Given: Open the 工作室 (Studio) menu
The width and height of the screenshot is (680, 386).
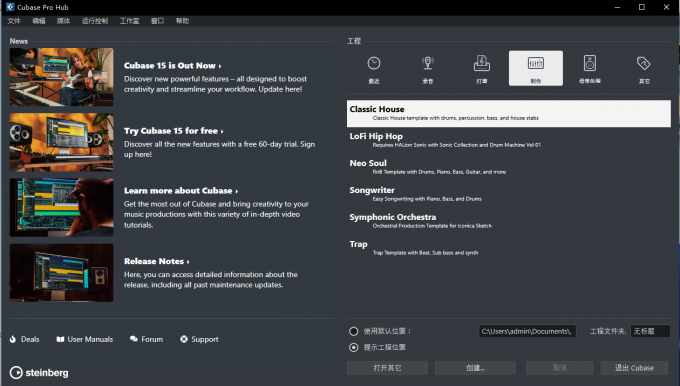Looking at the screenshot, I should pyautogui.click(x=129, y=21).
